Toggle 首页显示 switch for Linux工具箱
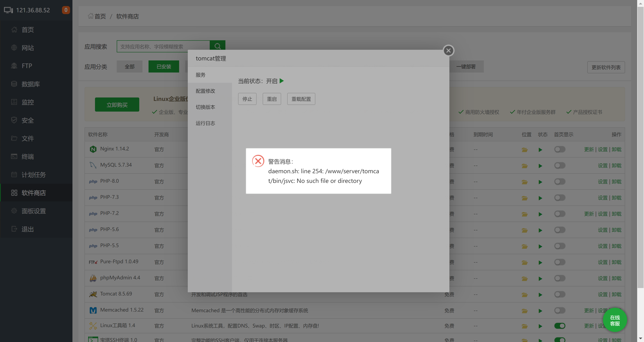Image resolution: width=644 pixels, height=342 pixels. [x=560, y=326]
